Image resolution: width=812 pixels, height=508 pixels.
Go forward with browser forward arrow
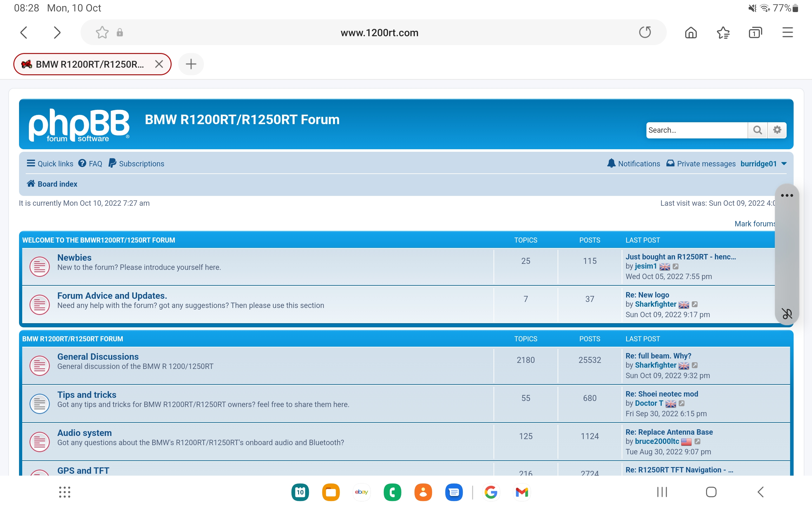57,33
